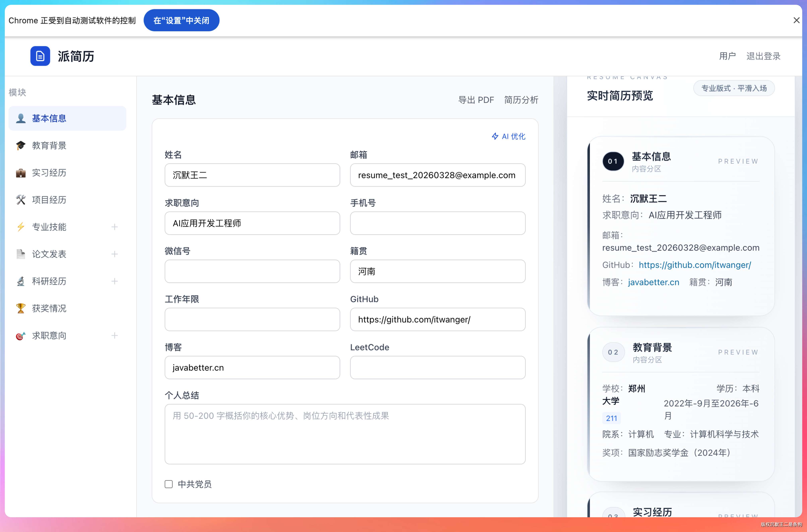Click the lightning icon next to AI 优化
This screenshot has height=532, width=807.
[x=495, y=136]
